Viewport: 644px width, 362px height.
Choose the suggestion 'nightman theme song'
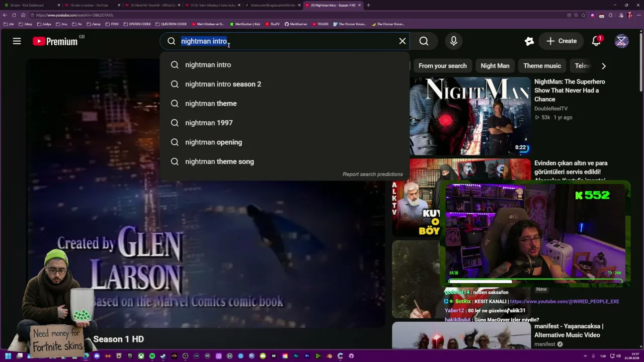[x=284, y=161]
